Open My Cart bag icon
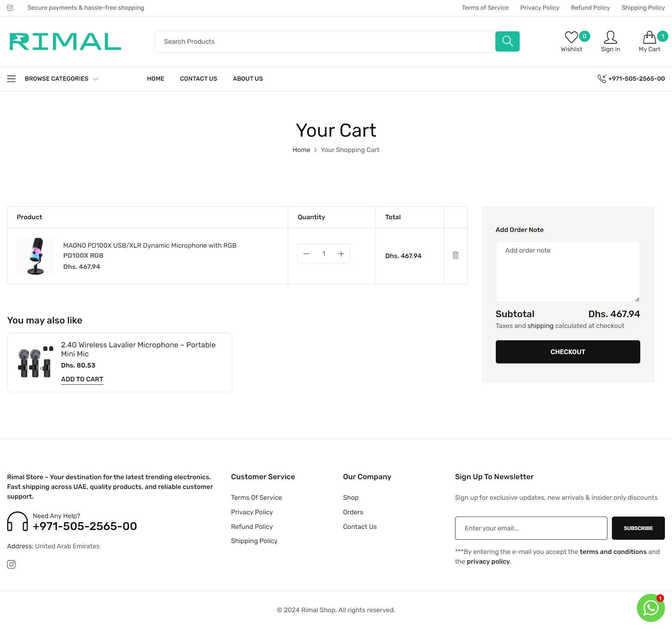The image size is (672, 629). [x=649, y=38]
